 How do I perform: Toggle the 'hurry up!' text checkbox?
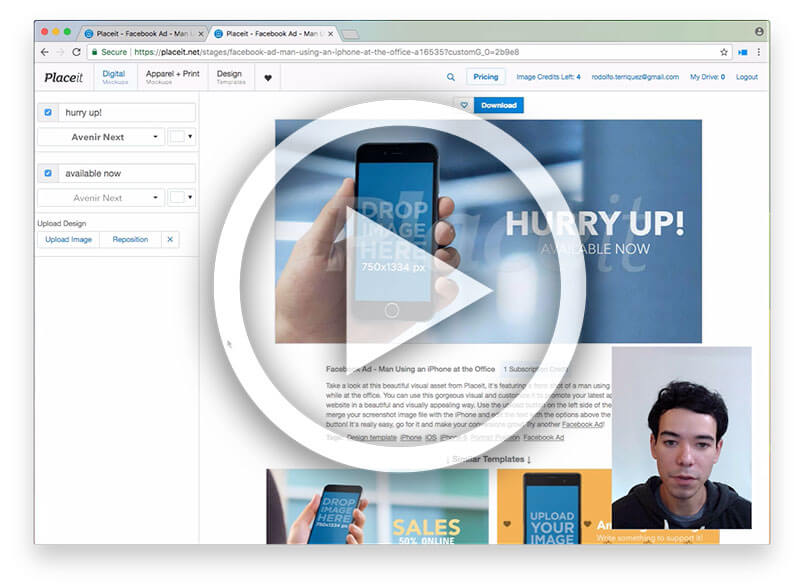point(48,112)
